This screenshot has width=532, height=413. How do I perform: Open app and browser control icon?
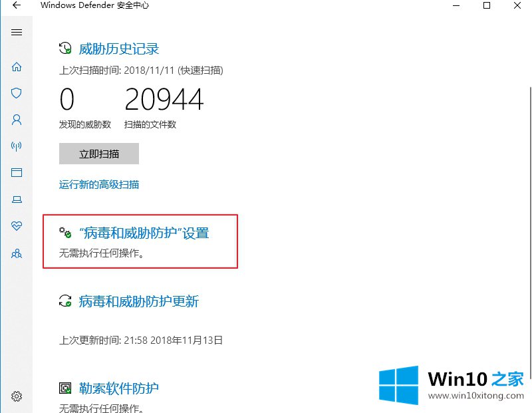pos(17,172)
